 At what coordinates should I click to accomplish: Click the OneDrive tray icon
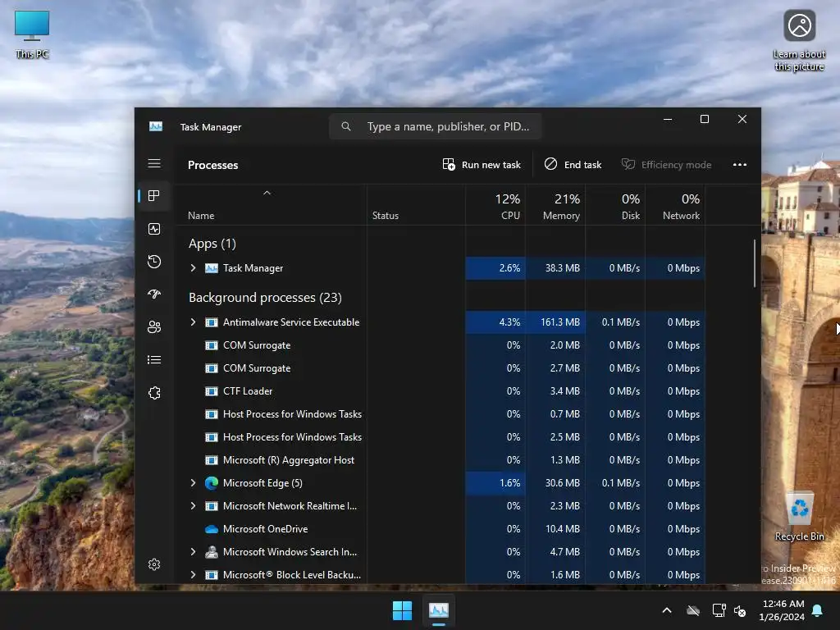[693, 610]
